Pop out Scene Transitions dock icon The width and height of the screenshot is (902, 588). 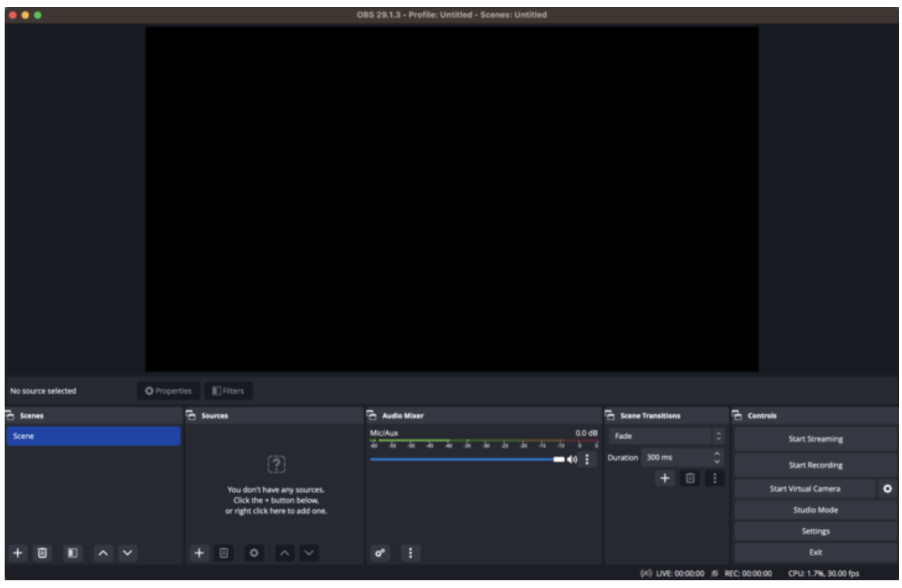coord(610,415)
